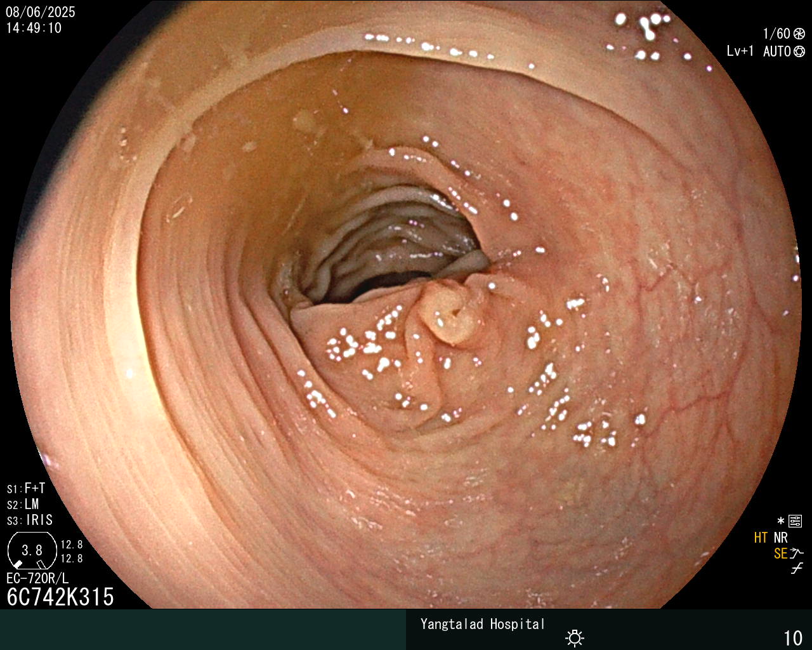The width and height of the screenshot is (812, 650).
Task: Click the lower 12.8 value beside the scope icon
Action: (x=72, y=559)
